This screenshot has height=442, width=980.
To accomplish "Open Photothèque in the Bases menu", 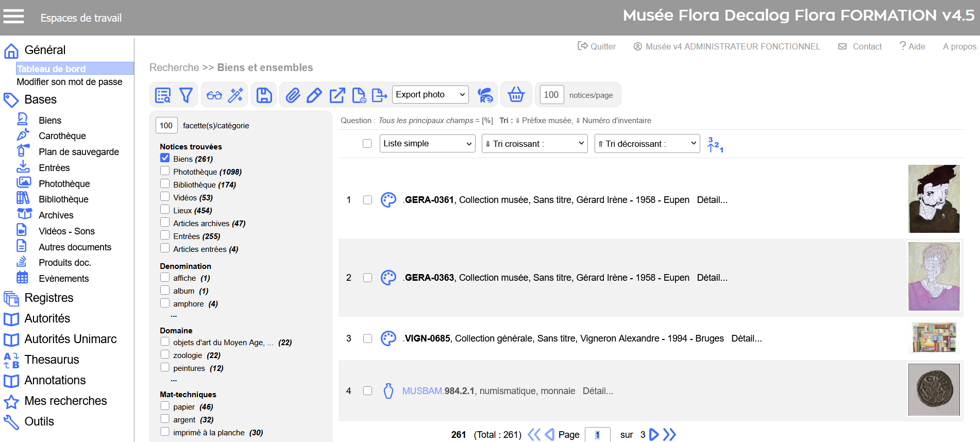I will [64, 184].
